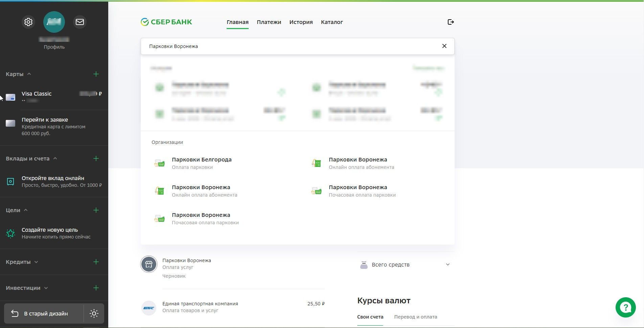
Task: Click the 25,50 ₽ amount
Action: 316,304
